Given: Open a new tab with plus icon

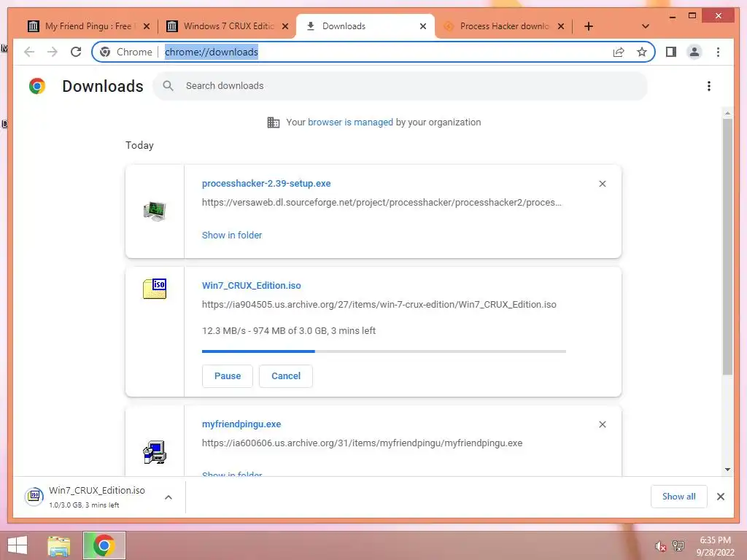Looking at the screenshot, I should point(589,26).
